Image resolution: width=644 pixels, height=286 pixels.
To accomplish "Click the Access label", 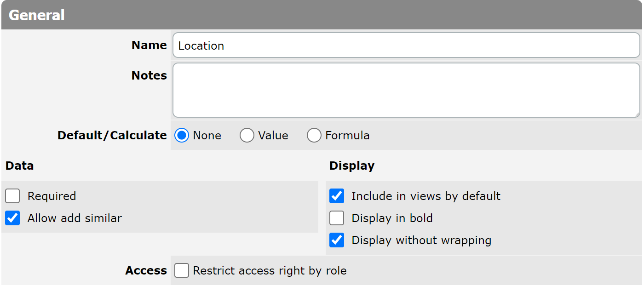I will click(x=146, y=270).
